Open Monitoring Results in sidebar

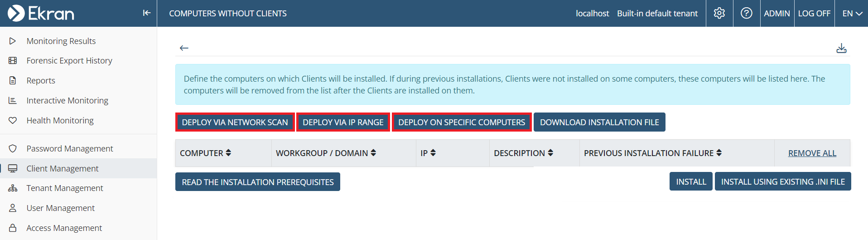pyautogui.click(x=61, y=41)
